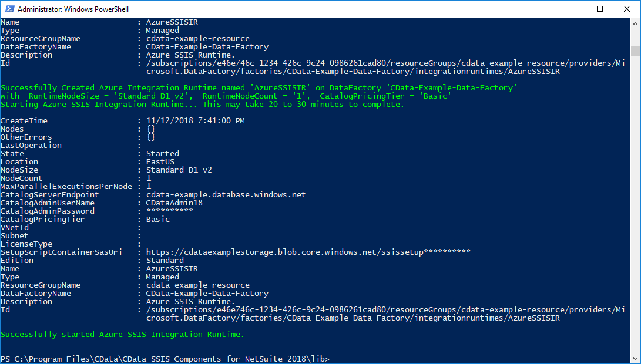Screen dimensions: 641x364
Task: Click the PS command prompt line
Action: coord(165,359)
